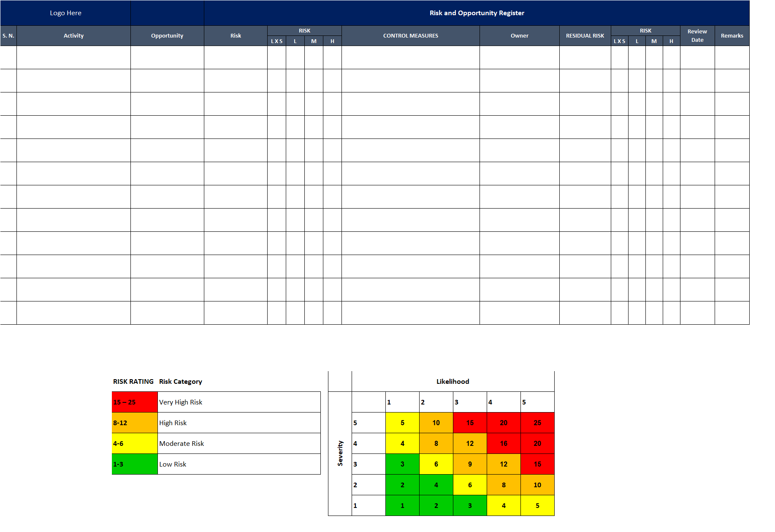This screenshot has height=532, width=775.
Task: Click 'L X S' header right of RESIDUAL RISK
Action: click(x=620, y=41)
